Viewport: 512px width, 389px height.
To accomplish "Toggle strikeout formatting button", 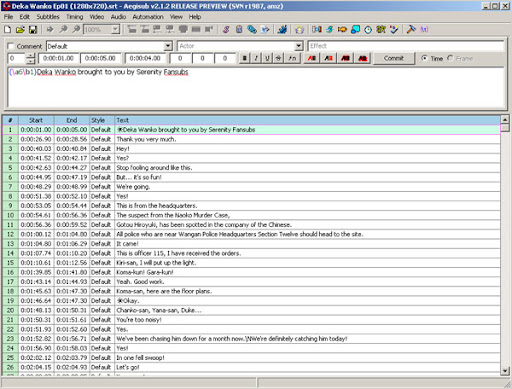I will tap(279, 58).
